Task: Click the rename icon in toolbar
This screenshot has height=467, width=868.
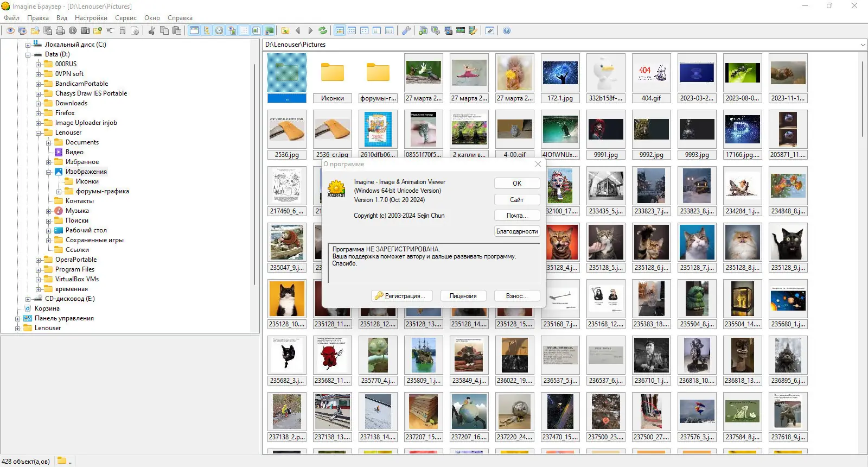Action: pyautogui.click(x=110, y=31)
